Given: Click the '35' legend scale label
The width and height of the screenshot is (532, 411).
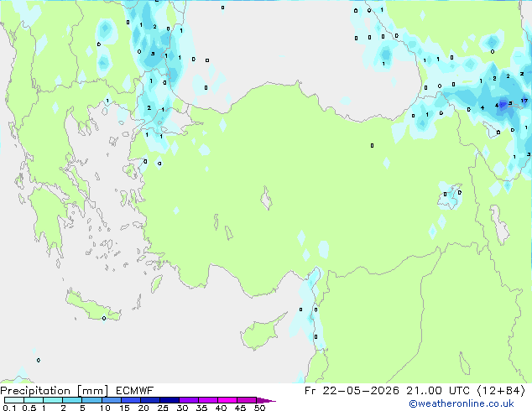Looking at the screenshot, I should pos(201,408).
